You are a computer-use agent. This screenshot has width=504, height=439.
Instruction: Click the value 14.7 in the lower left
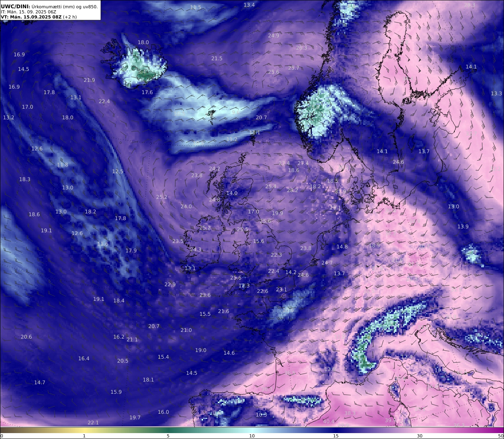(x=40, y=382)
